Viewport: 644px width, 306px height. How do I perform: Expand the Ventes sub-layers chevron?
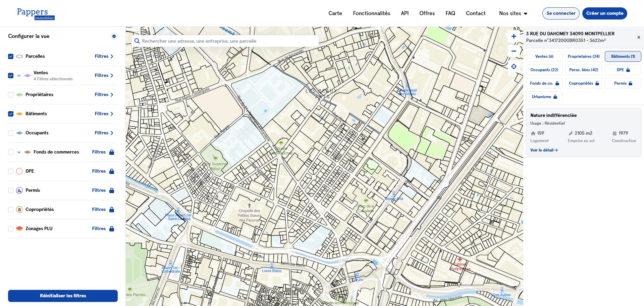coord(19,76)
